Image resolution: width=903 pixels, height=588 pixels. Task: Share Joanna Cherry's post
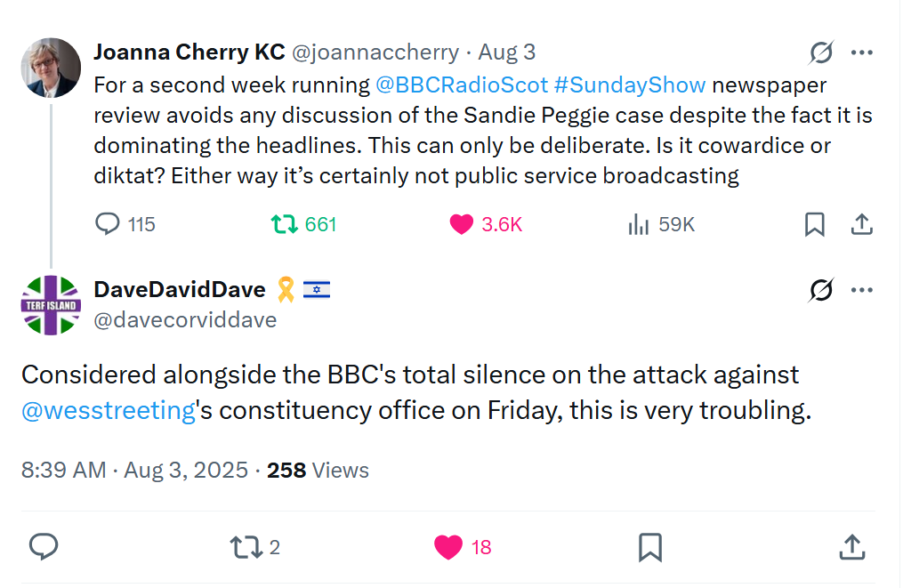(x=861, y=224)
